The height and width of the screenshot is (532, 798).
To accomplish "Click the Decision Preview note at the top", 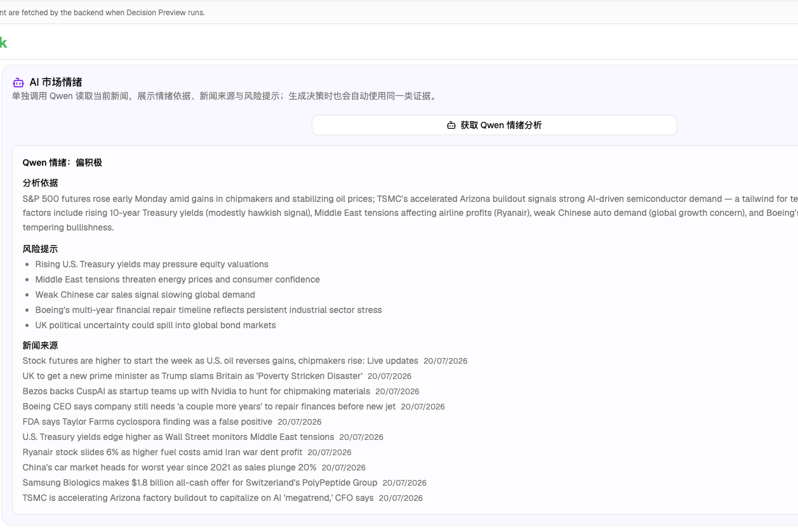I will (103, 13).
